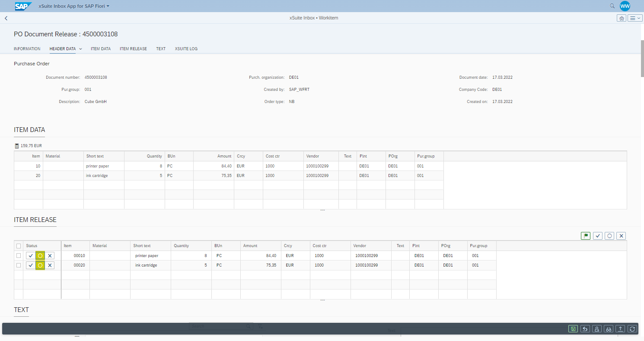Image resolution: width=644 pixels, height=341 pixels.
Task: Open the list menu dropdown at top right
Action: 635,18
